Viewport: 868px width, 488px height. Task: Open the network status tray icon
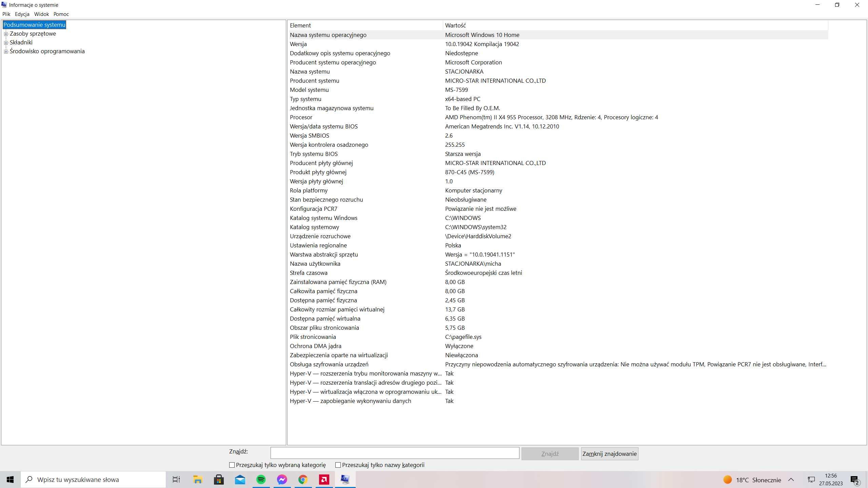pyautogui.click(x=811, y=480)
